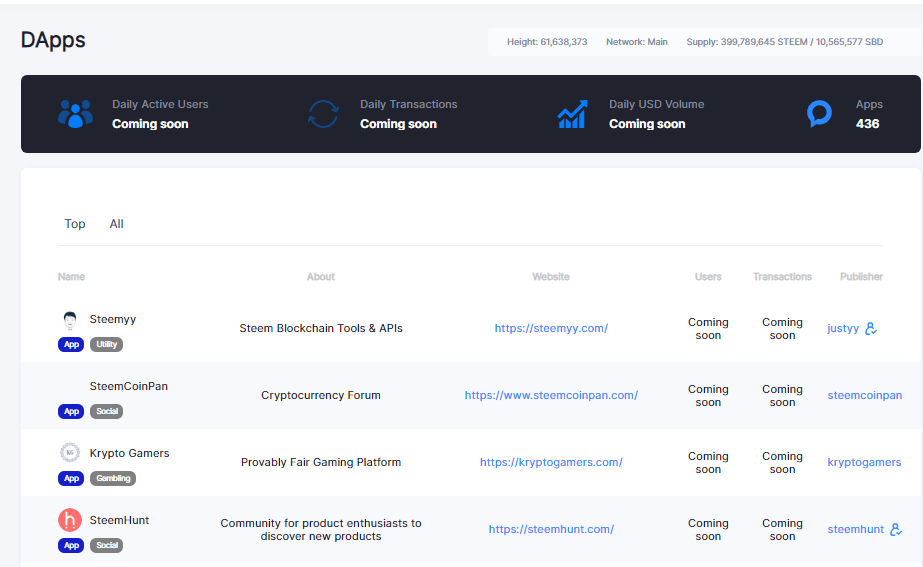Click the Utility tag under Steemyy
This screenshot has height=567, width=923.
tap(107, 344)
